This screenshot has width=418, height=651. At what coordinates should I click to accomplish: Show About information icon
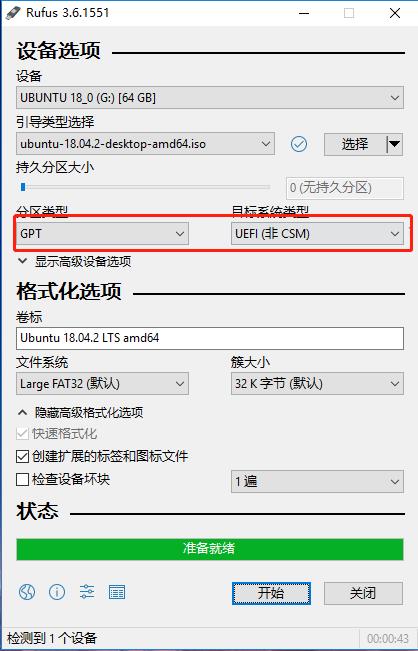click(57, 592)
